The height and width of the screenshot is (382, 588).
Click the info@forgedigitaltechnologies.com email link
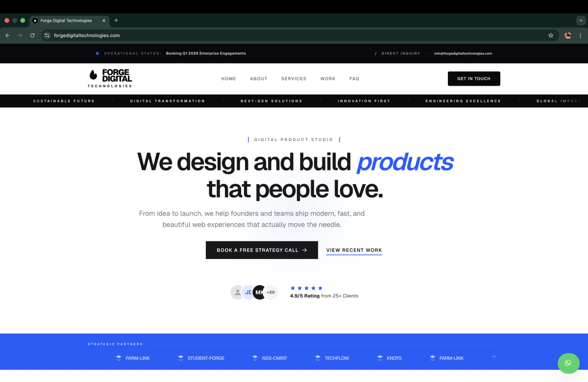coord(463,53)
